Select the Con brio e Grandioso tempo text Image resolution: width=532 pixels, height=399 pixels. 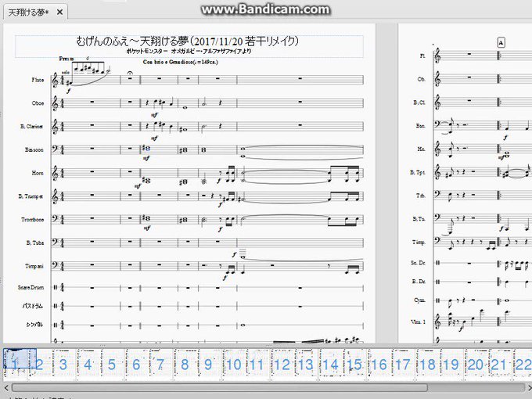(x=181, y=62)
